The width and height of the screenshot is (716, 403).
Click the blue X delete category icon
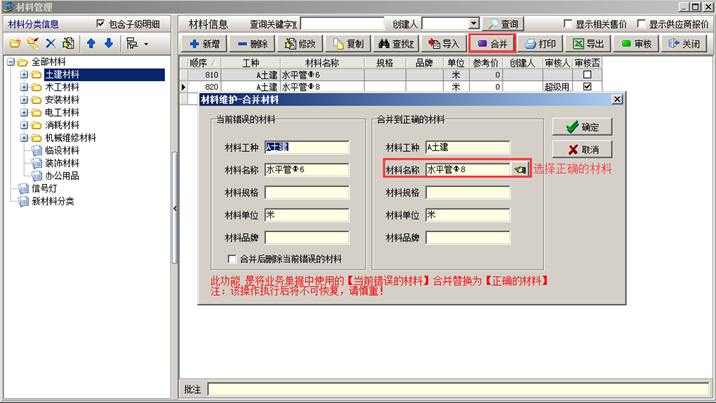[x=51, y=44]
